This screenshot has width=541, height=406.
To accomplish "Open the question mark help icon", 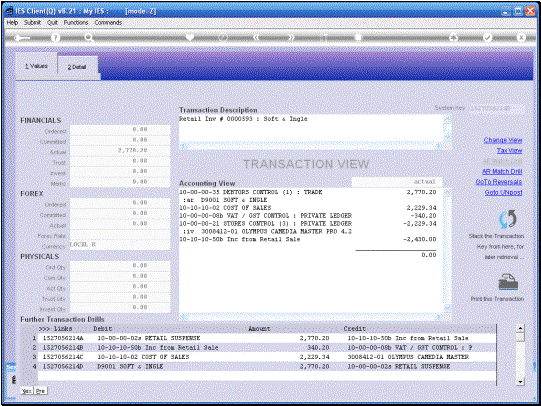I will click(x=55, y=38).
